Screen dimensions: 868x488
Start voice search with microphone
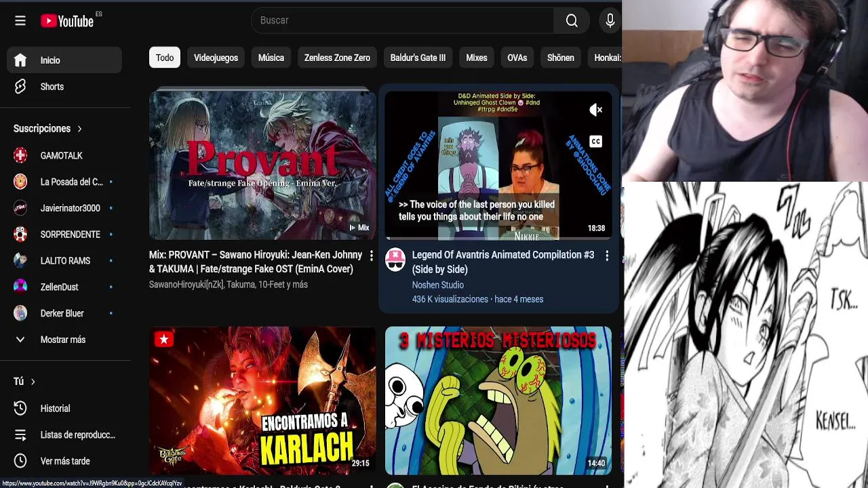[610, 20]
